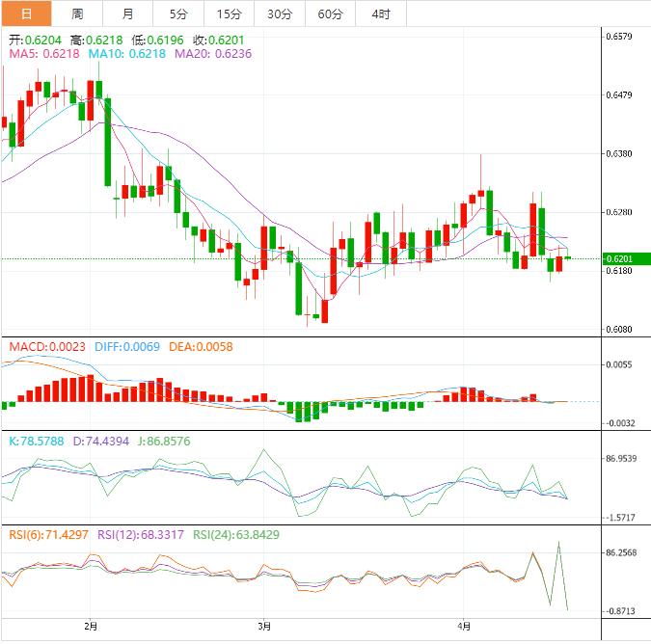Click the RSI(12):68.3317 label
The width and height of the screenshot is (651, 644).
pos(141,534)
